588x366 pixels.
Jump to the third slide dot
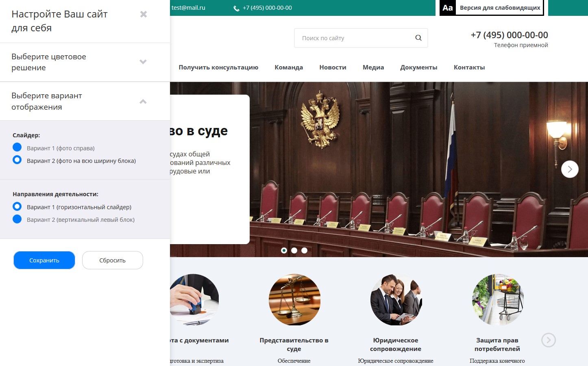304,251
